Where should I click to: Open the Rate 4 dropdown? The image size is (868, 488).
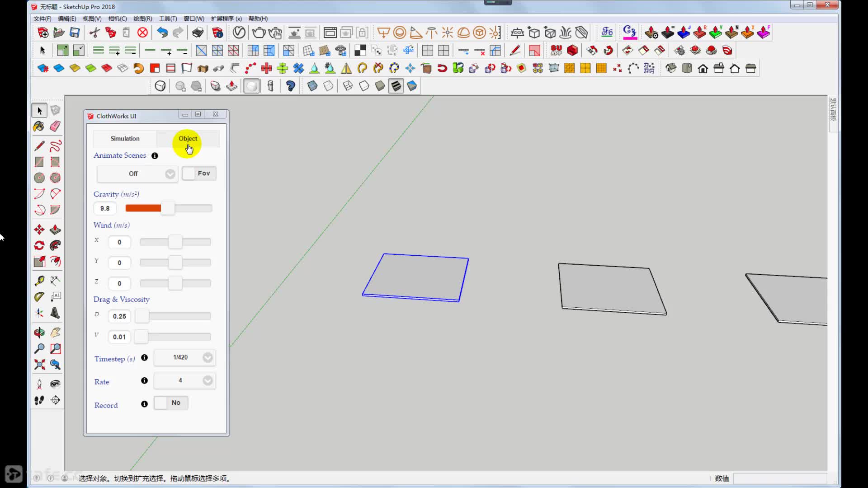(184, 380)
